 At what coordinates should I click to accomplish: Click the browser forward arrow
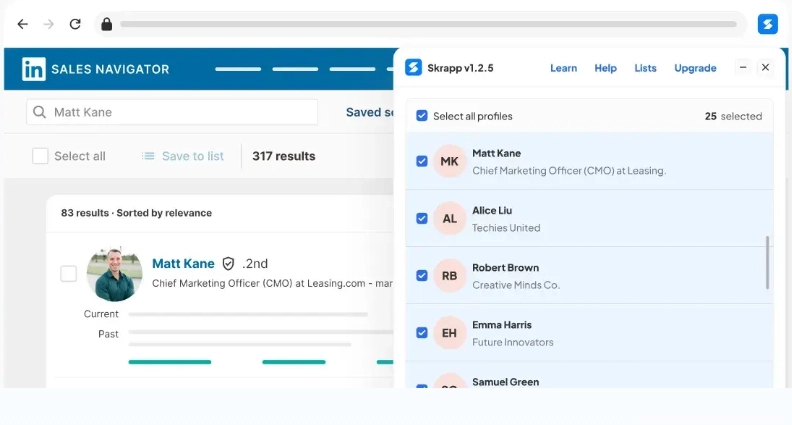[x=48, y=24]
